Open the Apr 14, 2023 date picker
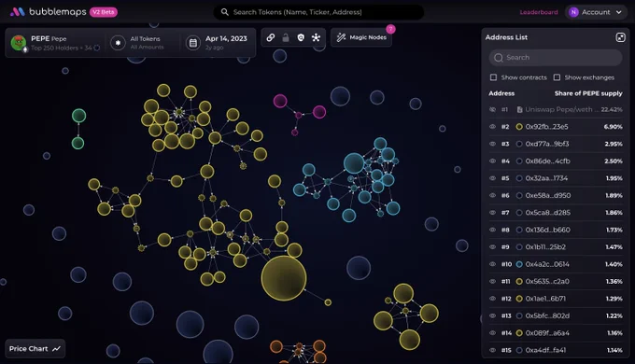This screenshot has width=635, height=364. pyautogui.click(x=218, y=43)
